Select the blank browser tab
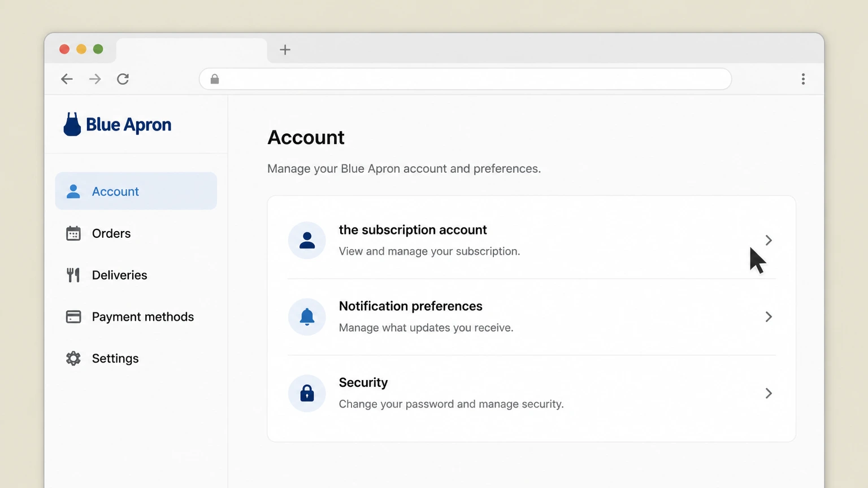868x488 pixels. [x=192, y=50]
